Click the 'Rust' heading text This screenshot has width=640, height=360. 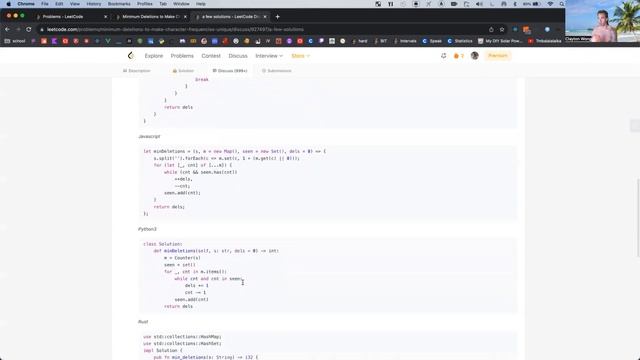coord(143,322)
